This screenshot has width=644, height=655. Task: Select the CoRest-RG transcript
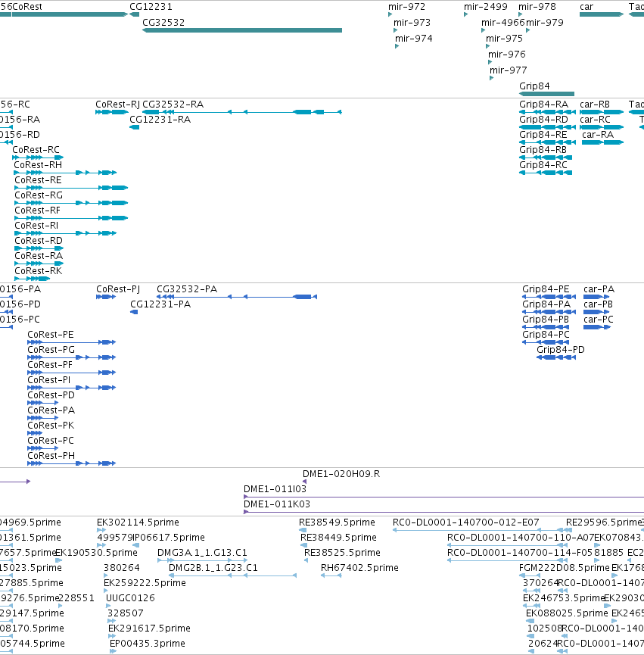[x=71, y=203]
